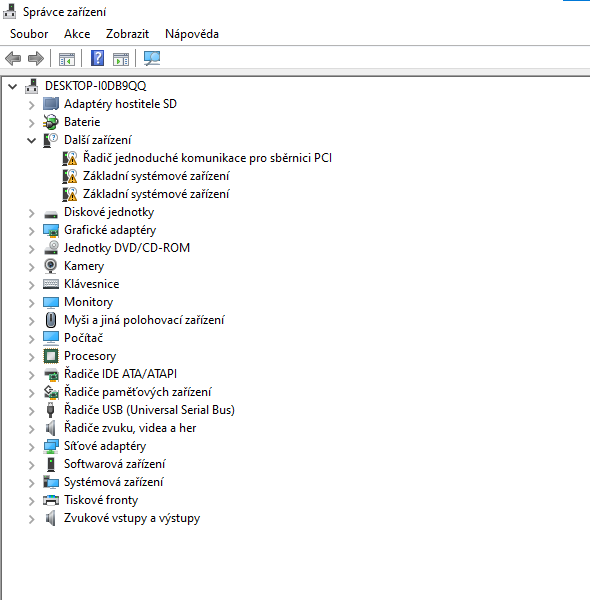Open the Nápověda menu
590x600 pixels.
192,34
